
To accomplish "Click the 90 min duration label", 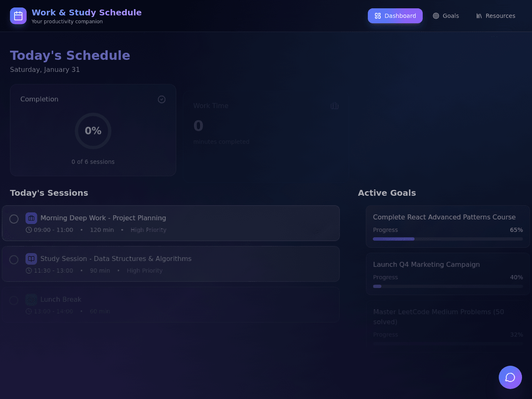I will (100, 271).
